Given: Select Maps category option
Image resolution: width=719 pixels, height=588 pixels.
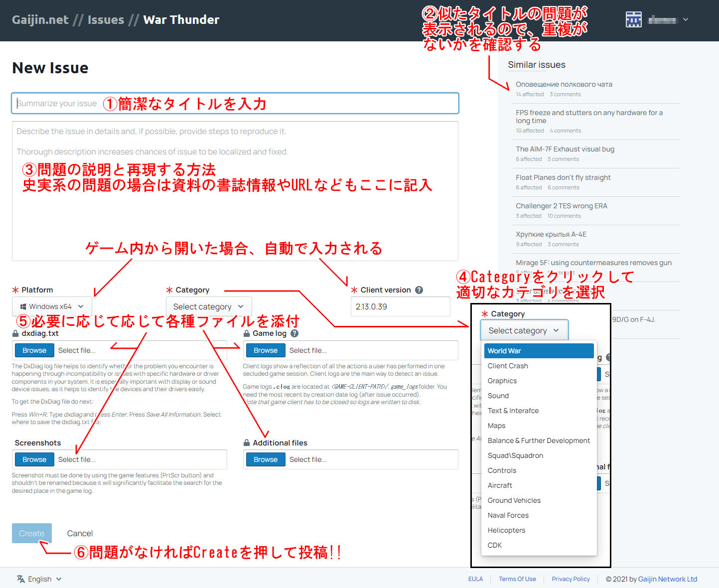Looking at the screenshot, I should (x=539, y=426).
